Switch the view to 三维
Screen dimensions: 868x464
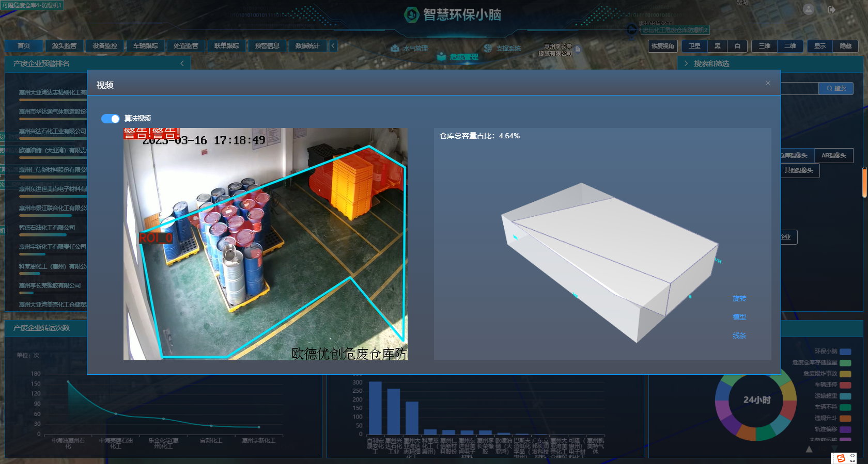[765, 46]
